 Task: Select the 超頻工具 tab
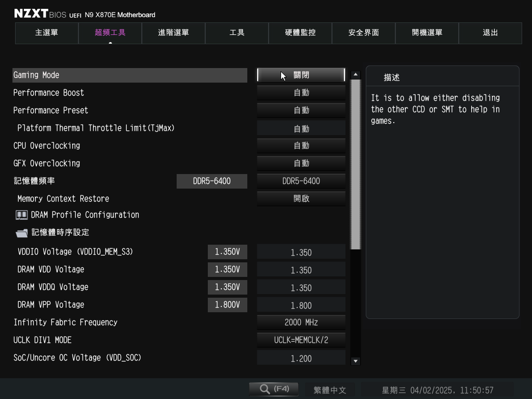(x=110, y=33)
